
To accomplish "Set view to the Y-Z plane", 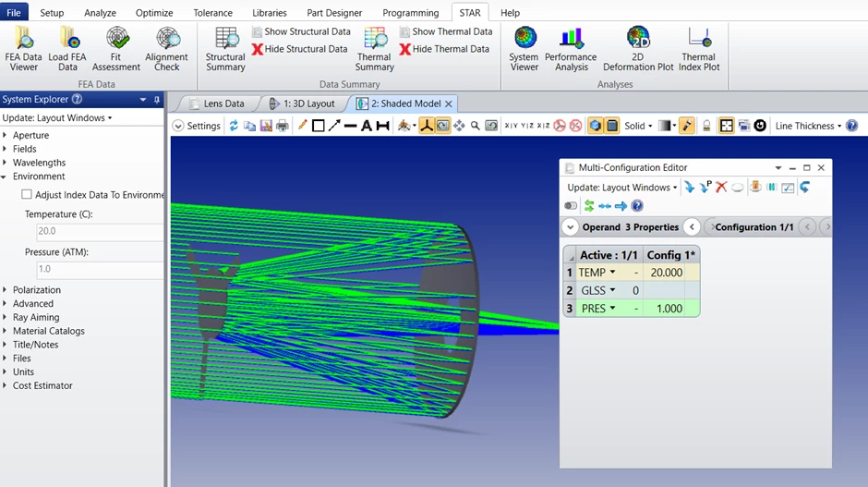I will 527,126.
